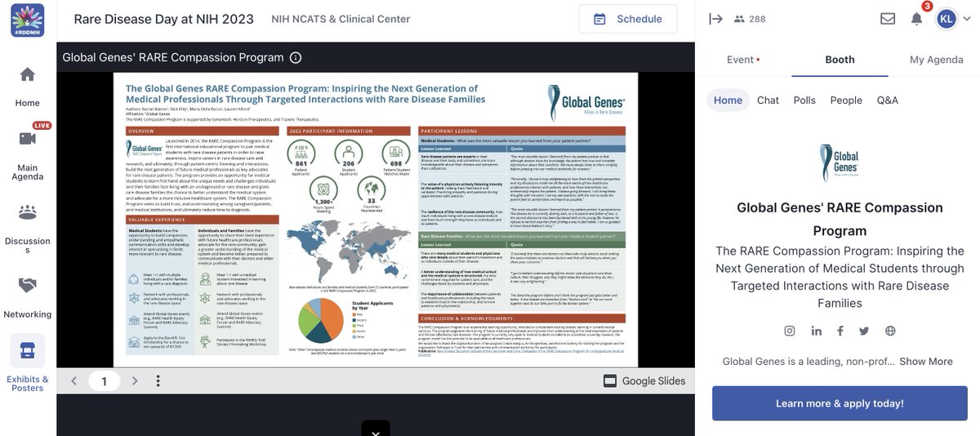This screenshot has width=980, height=436.
Task: Click Global Genes' RARE Compassion Program booth heading
Action: pyautogui.click(x=840, y=219)
